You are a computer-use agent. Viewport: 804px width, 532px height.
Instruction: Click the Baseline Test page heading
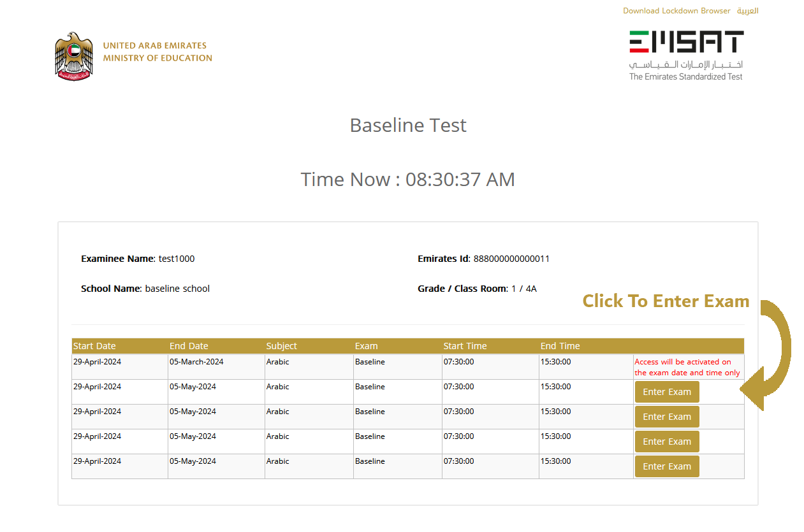(x=408, y=125)
